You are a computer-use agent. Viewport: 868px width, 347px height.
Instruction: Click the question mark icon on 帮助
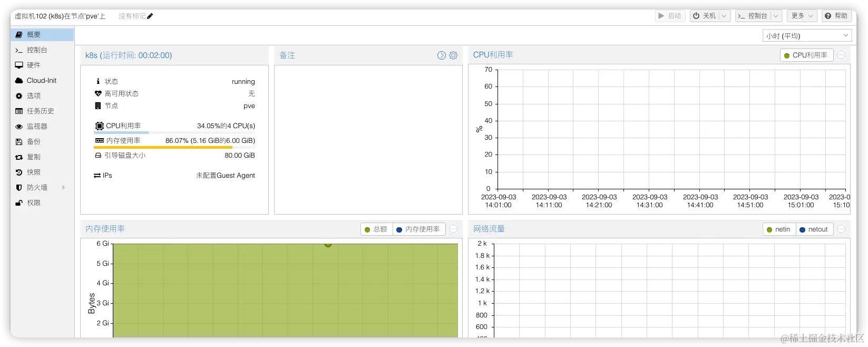pyautogui.click(x=828, y=16)
